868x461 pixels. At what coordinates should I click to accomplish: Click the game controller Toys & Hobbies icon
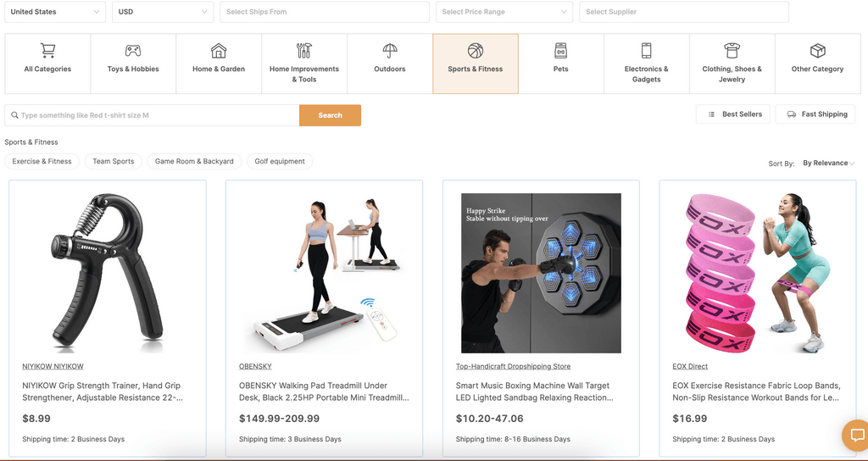(x=133, y=50)
